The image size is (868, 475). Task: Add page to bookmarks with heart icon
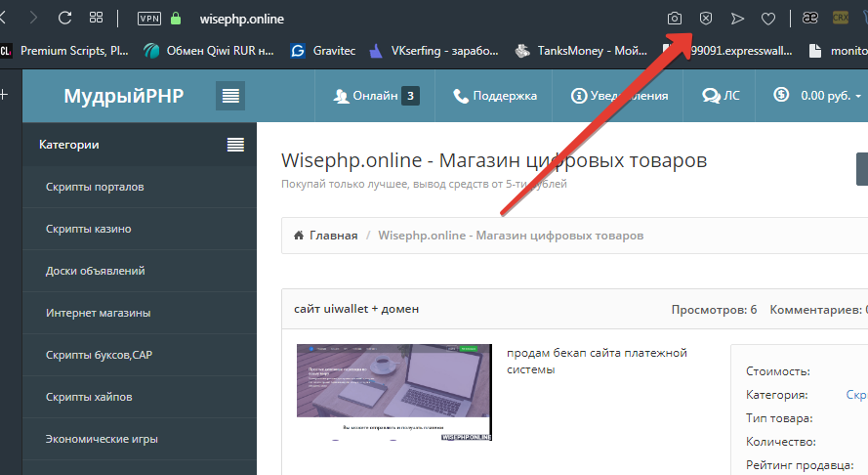coord(768,19)
